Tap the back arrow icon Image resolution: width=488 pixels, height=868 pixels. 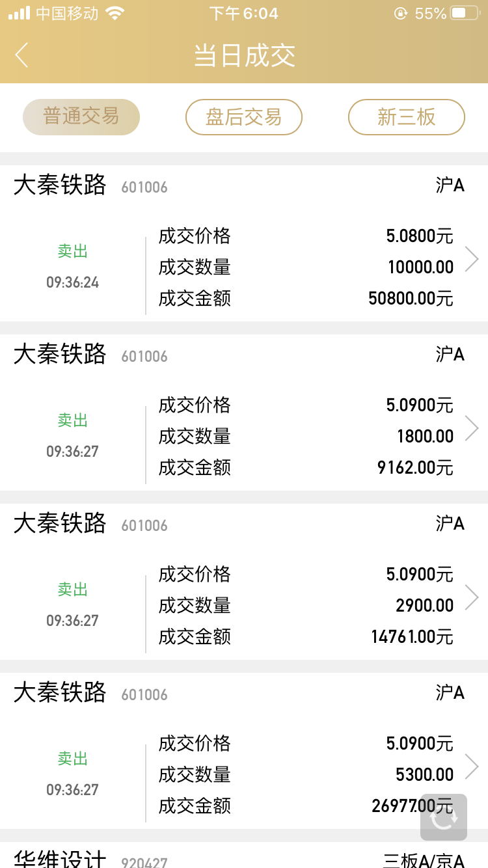pyautogui.click(x=22, y=55)
